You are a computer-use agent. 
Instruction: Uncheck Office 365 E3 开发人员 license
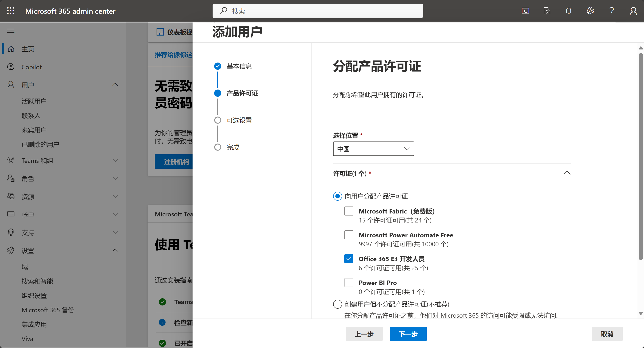tap(349, 259)
